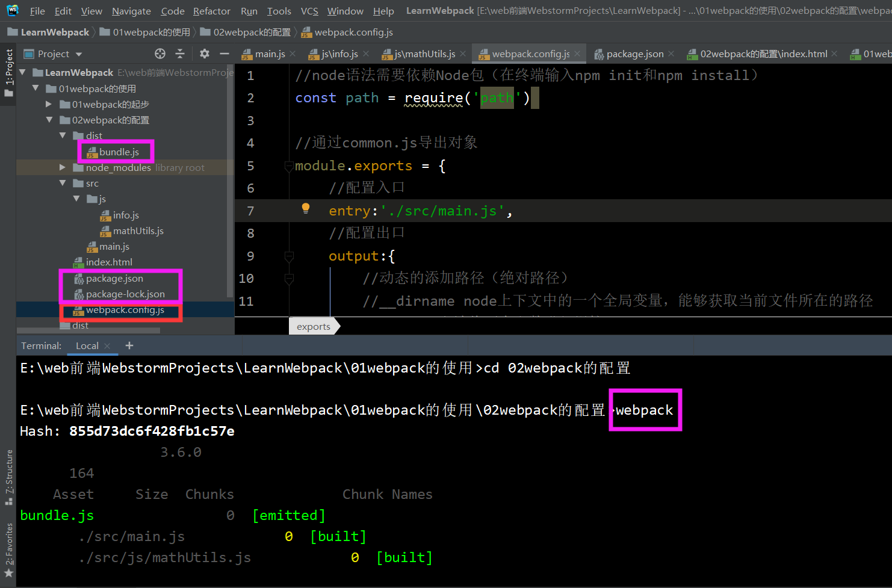Open the File menu
This screenshot has height=588, width=892.
(37, 11)
